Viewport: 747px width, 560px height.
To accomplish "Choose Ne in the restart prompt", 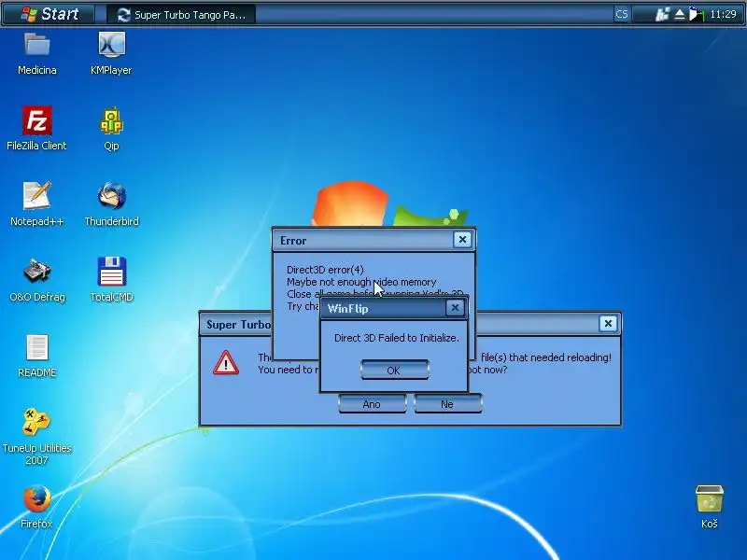I will 448,404.
